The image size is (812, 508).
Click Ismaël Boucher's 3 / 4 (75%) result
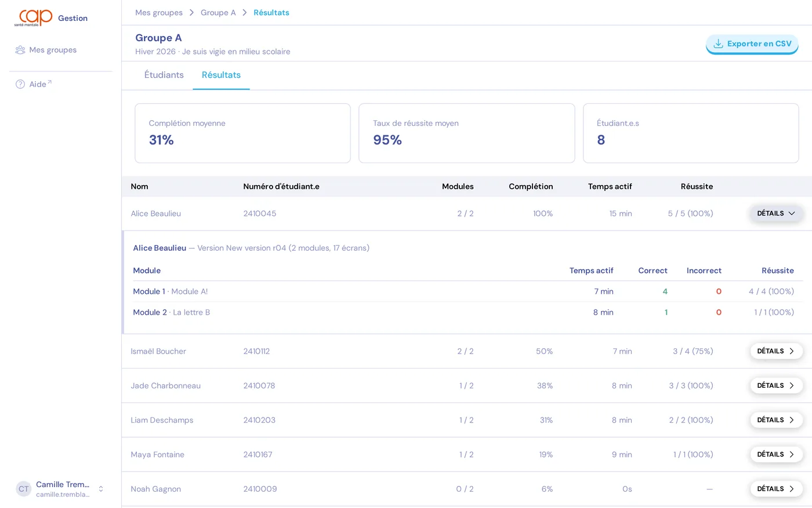(693, 351)
